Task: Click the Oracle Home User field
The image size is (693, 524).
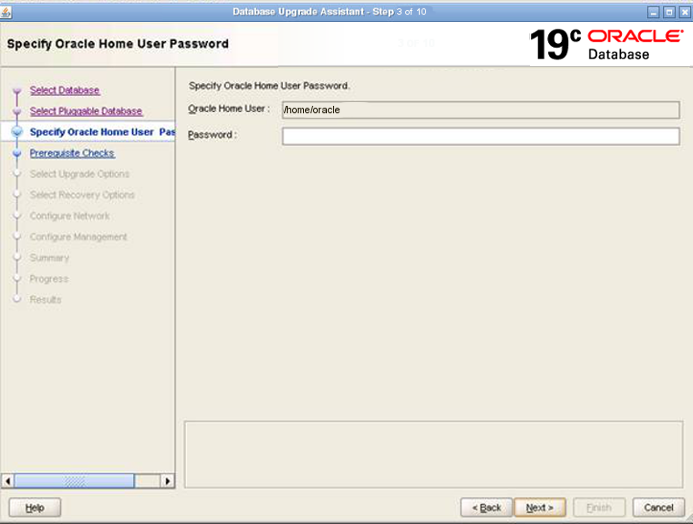Action: [480, 109]
